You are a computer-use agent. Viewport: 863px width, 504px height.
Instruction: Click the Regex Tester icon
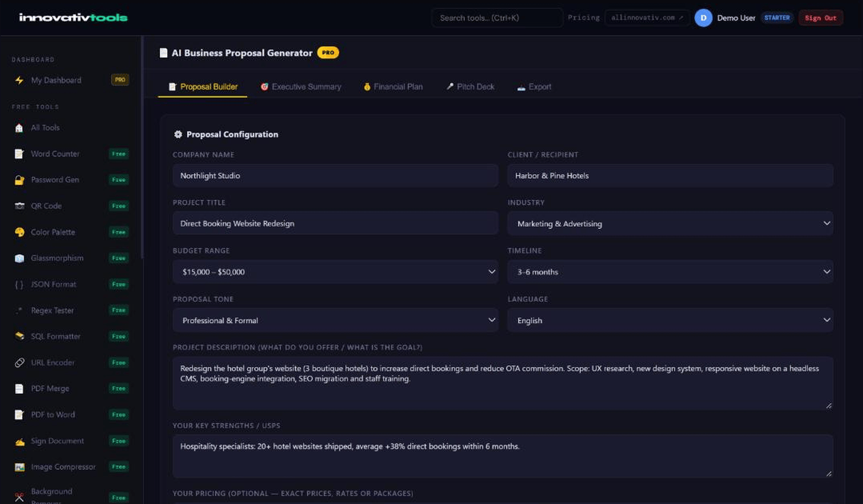point(19,311)
